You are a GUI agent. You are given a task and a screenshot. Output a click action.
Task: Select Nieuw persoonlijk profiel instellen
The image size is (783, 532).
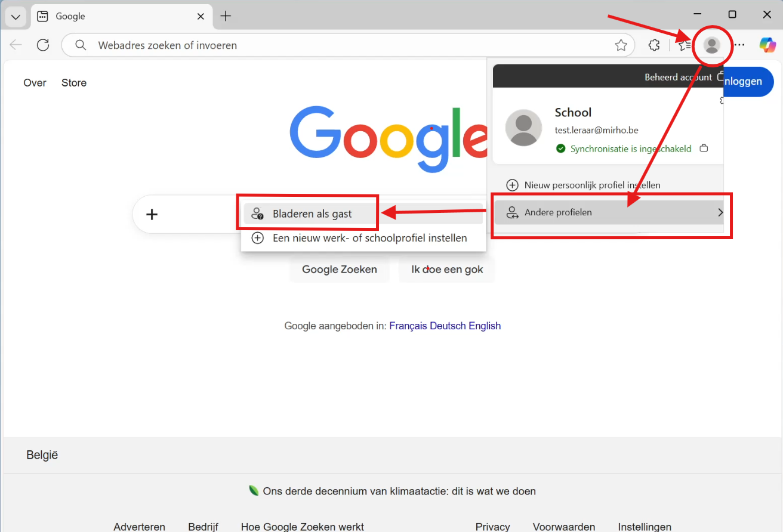(592, 185)
